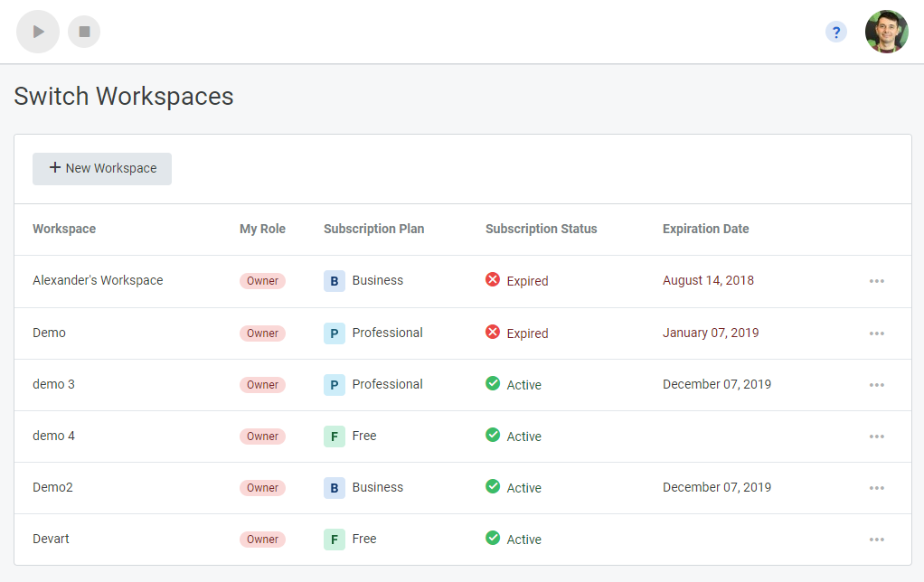Open more options for Devart
The width and height of the screenshot is (924, 582).
876,540
